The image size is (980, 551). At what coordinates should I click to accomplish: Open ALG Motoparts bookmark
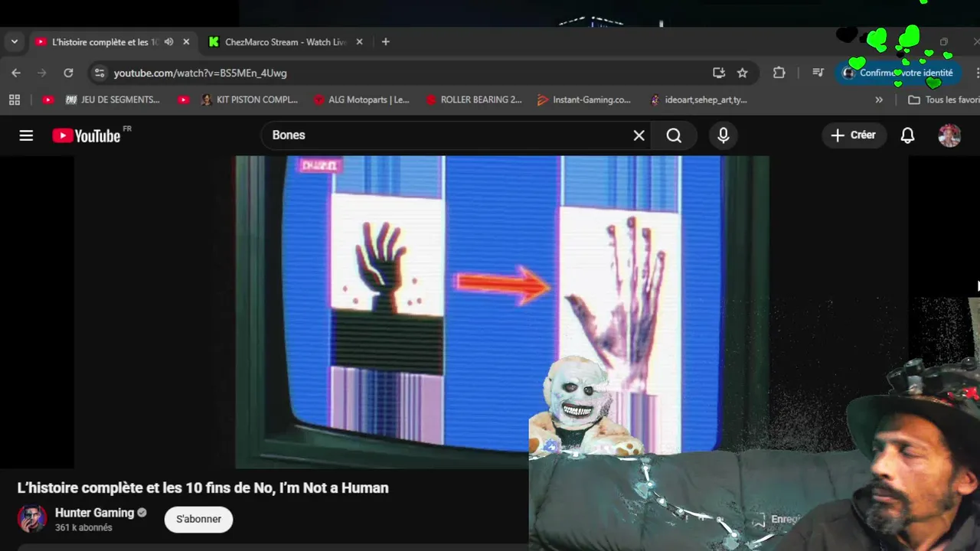[x=361, y=99]
